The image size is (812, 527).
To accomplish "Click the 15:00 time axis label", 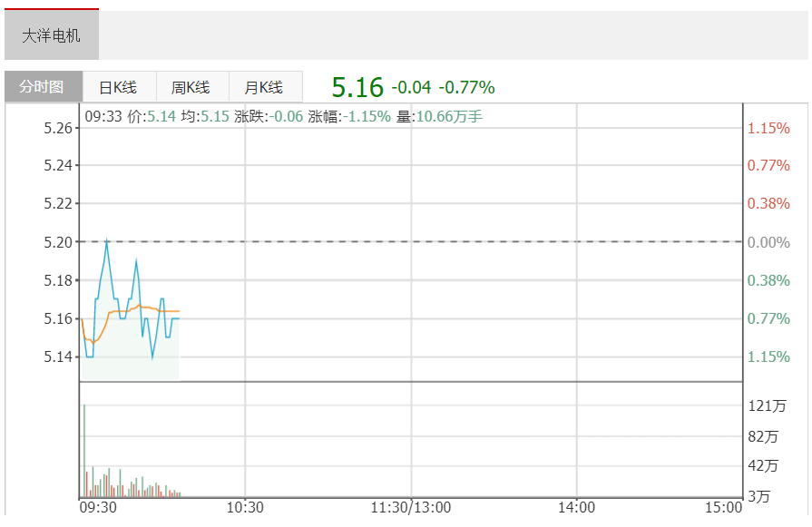I will [723, 507].
